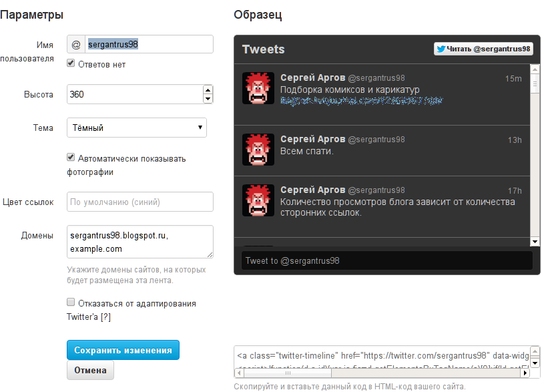This screenshot has width=542, height=392.
Task: Click the embed code text area
Action: tap(382, 357)
